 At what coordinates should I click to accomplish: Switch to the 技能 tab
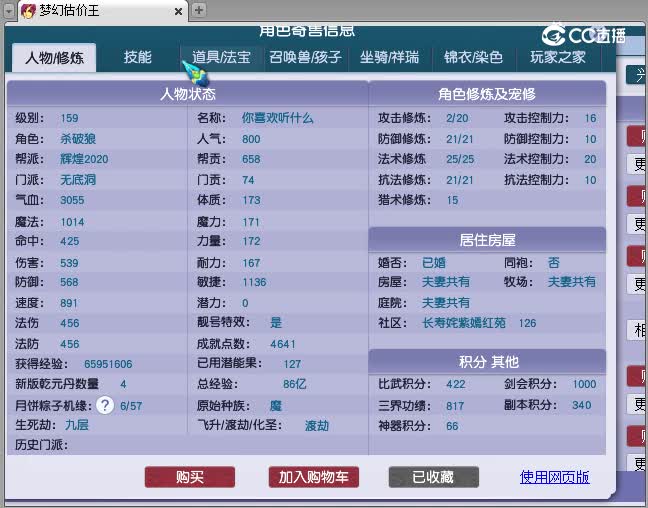point(138,57)
